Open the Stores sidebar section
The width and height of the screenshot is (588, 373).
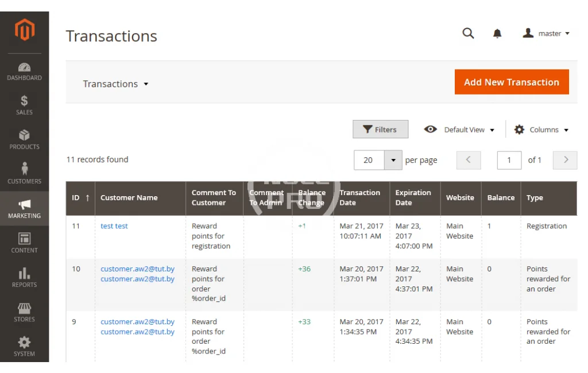(24, 313)
